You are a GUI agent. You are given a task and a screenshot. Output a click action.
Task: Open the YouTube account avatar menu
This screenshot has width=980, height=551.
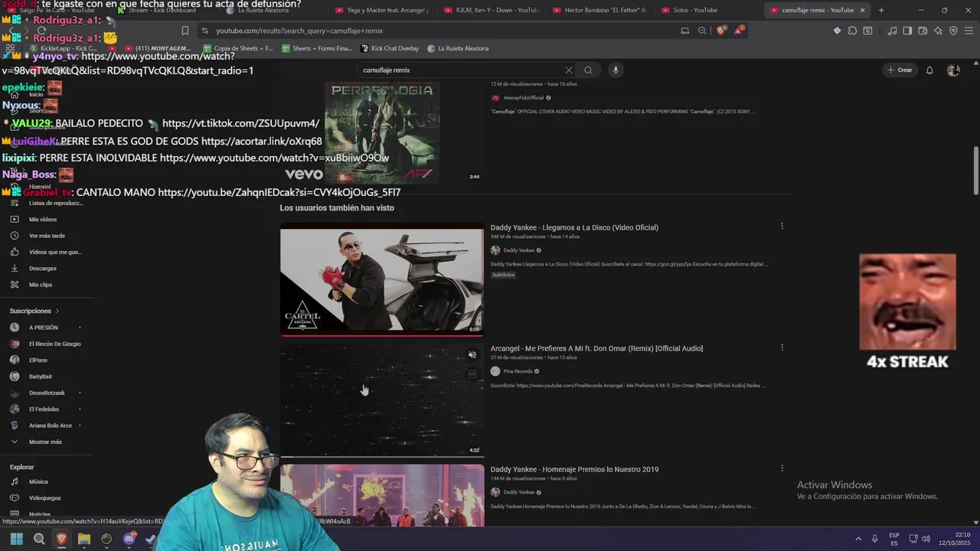[x=953, y=70]
